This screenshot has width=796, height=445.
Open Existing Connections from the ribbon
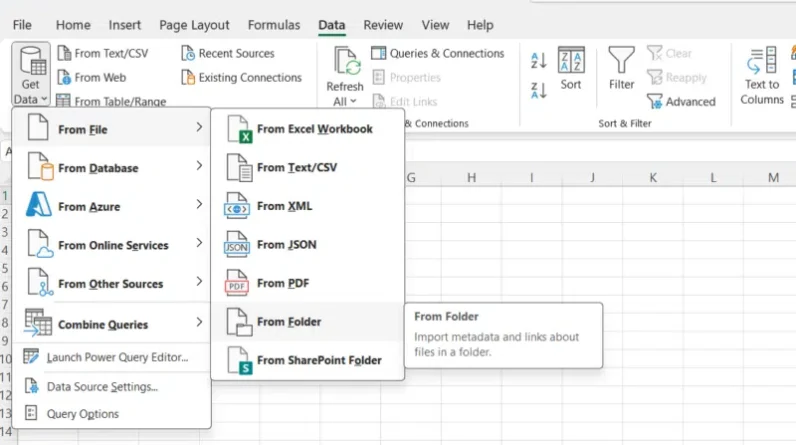click(242, 77)
